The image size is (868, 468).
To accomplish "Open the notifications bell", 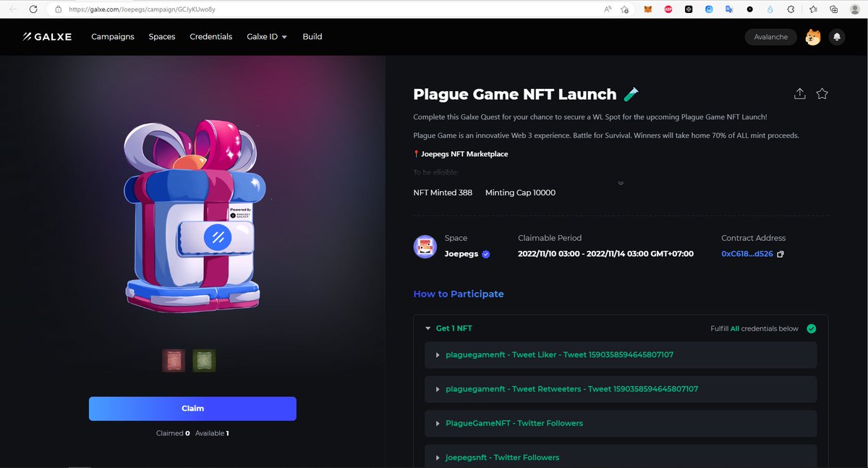I will click(x=837, y=37).
